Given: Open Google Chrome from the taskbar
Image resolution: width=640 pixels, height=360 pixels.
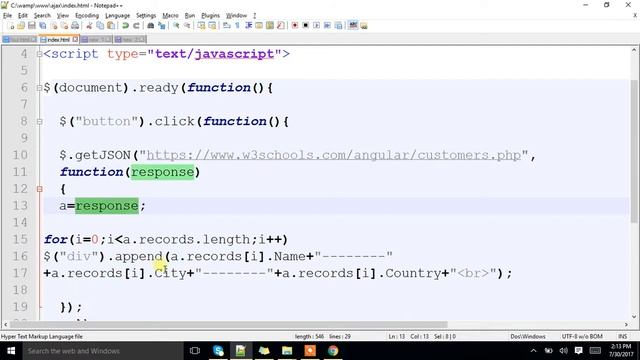Looking at the screenshot, I should point(333,351).
